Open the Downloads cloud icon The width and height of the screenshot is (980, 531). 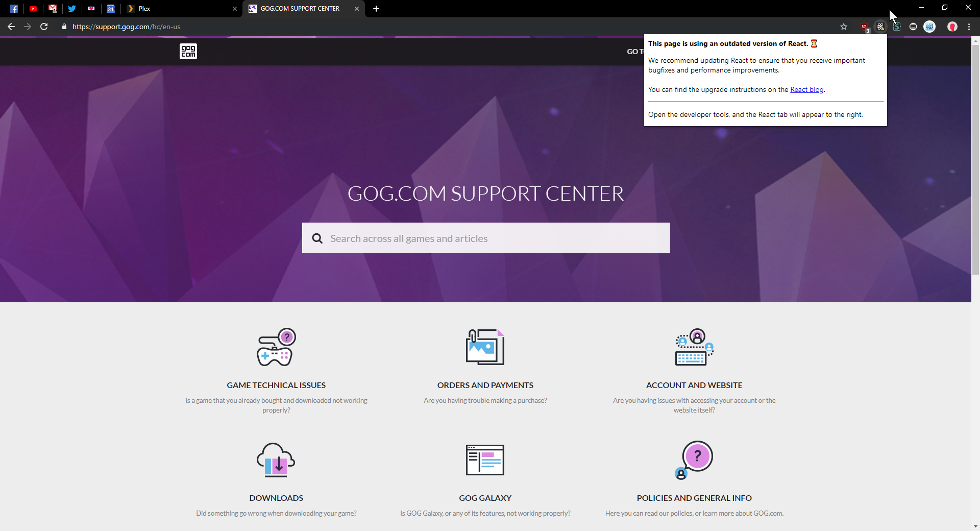276,460
